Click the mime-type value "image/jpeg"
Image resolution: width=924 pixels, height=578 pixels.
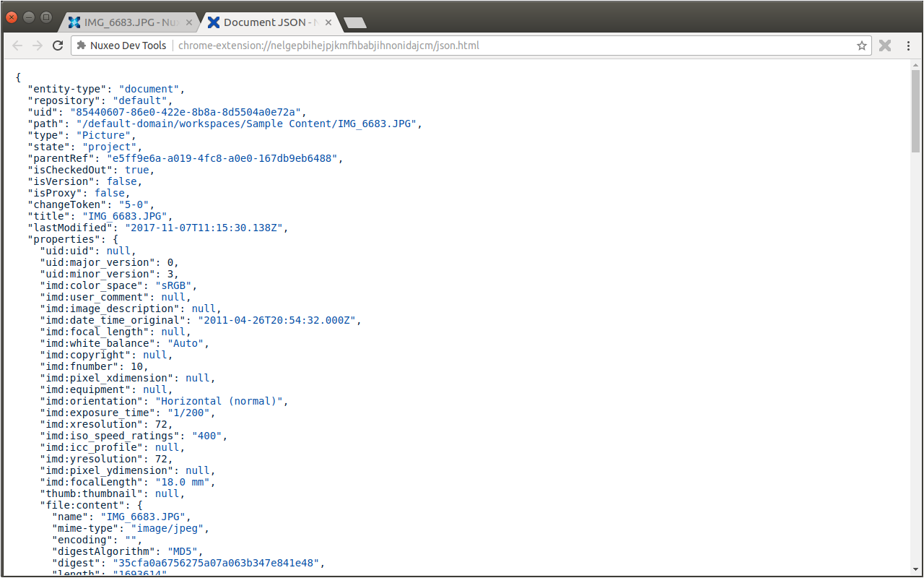(x=167, y=528)
